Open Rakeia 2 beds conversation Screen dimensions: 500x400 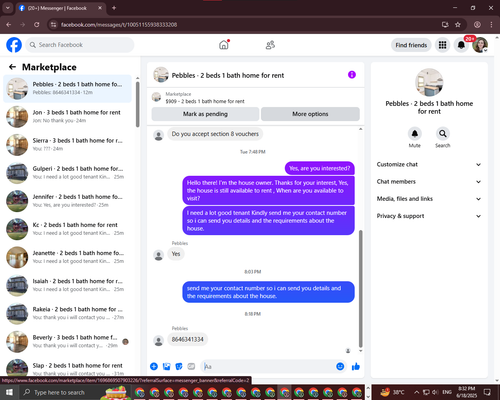(67, 313)
